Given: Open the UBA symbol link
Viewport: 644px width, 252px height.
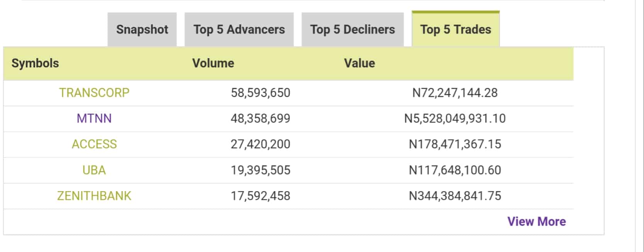Looking at the screenshot, I should [x=94, y=170].
